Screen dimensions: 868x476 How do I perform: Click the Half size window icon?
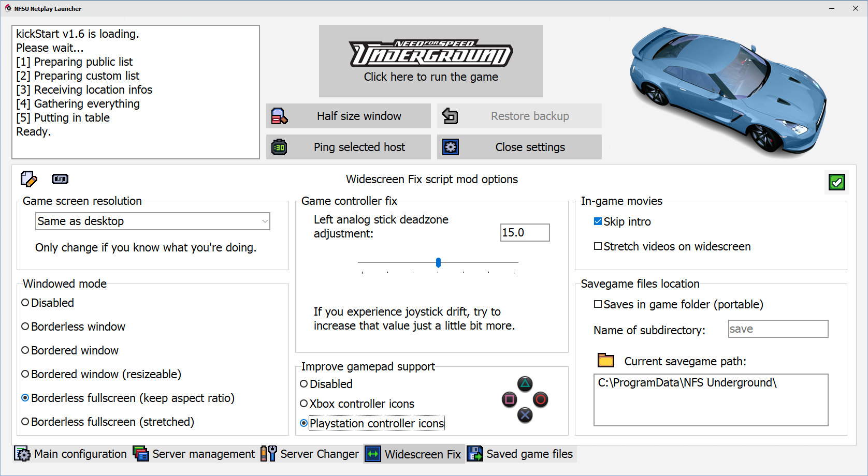click(280, 116)
